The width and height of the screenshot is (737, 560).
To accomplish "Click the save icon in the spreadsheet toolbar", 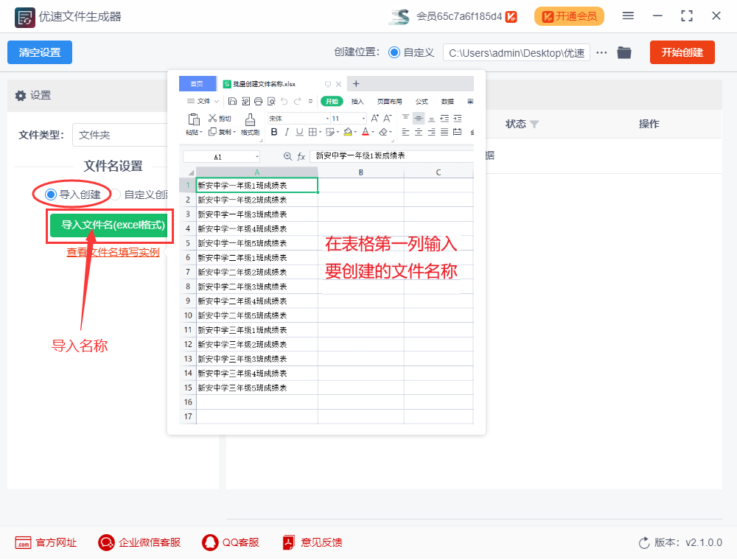I will coord(232,101).
